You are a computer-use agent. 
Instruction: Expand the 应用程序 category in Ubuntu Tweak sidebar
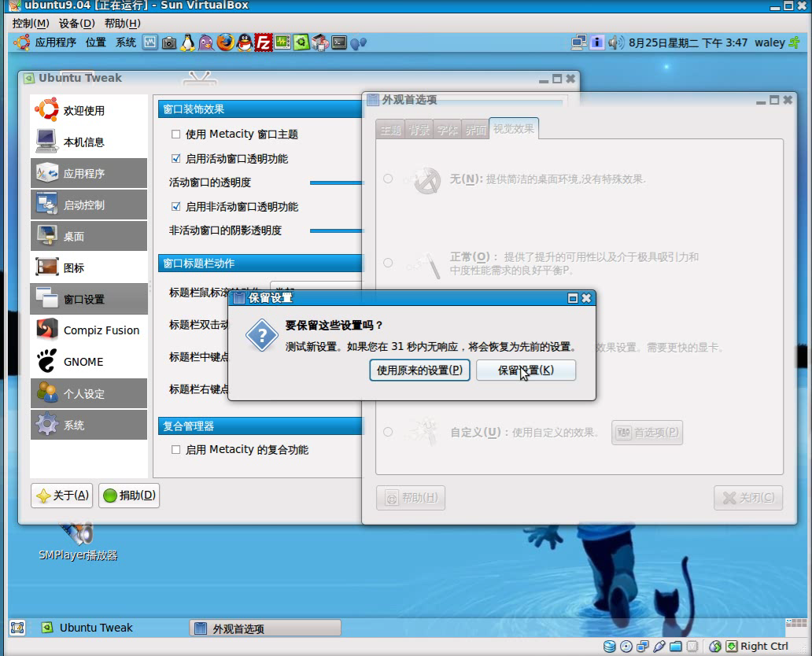(89, 174)
